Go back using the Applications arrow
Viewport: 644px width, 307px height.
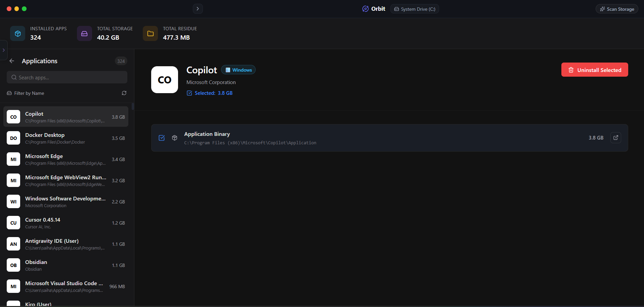[x=12, y=61]
